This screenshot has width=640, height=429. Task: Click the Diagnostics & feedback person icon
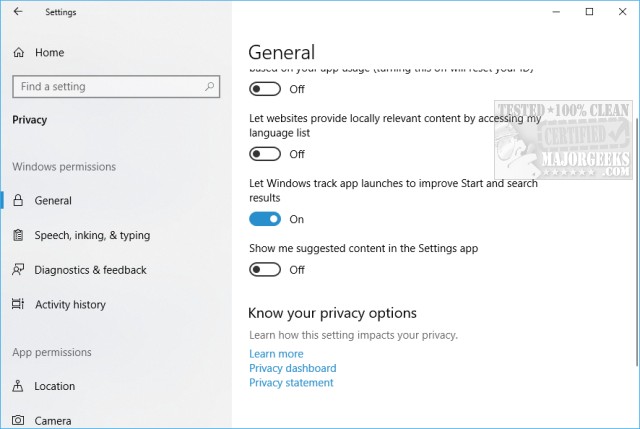18,269
